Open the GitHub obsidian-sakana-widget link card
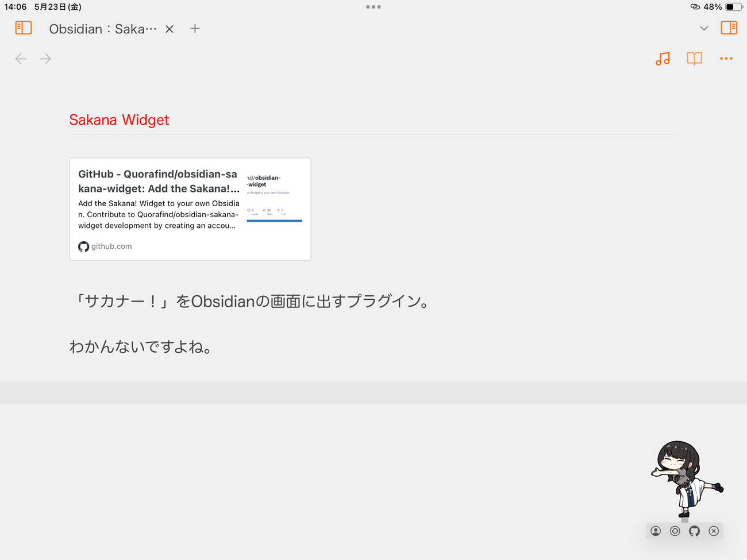The height and width of the screenshot is (560, 747). click(x=190, y=209)
